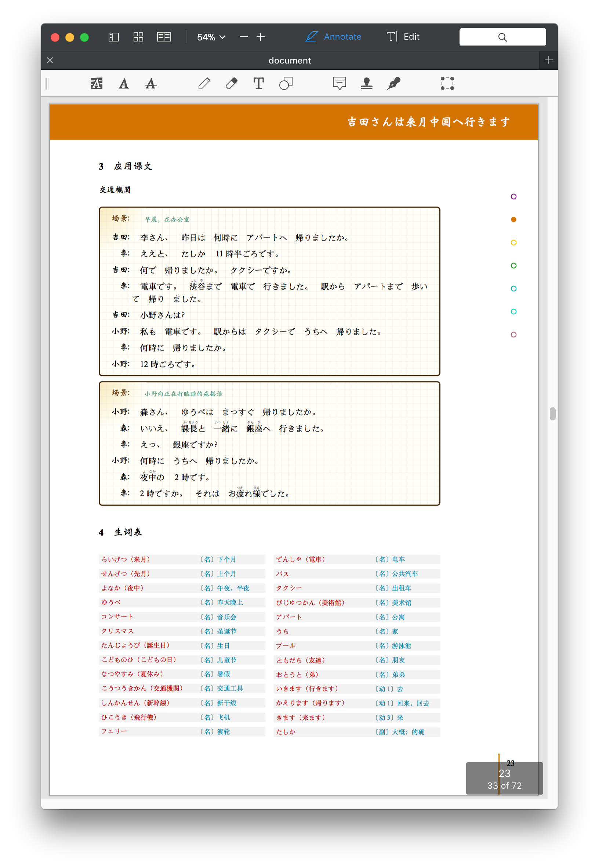Click scene note 小野向正在打瞌睡的森搭话
The image size is (599, 868).
click(183, 394)
